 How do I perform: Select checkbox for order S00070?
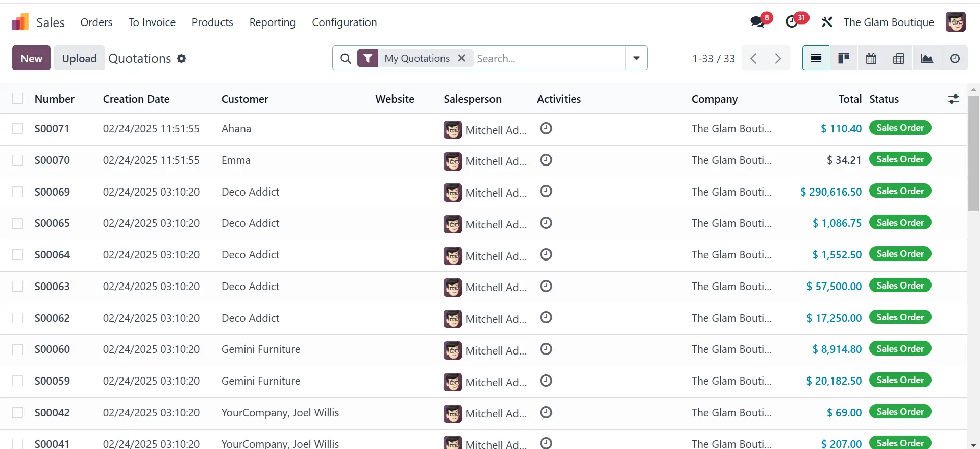pyautogui.click(x=18, y=160)
